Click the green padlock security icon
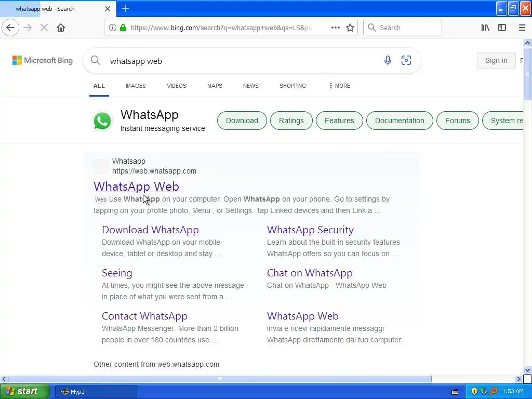The image size is (532, 399). [123, 28]
